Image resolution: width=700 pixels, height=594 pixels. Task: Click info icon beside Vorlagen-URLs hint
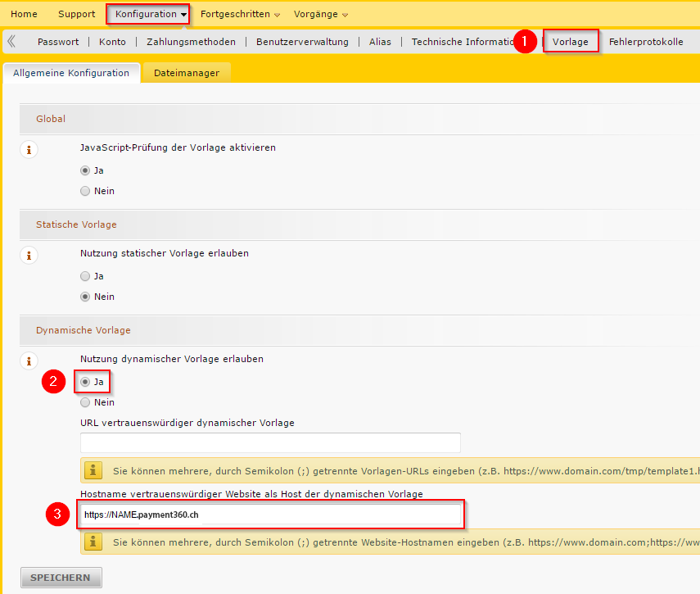[94, 470]
